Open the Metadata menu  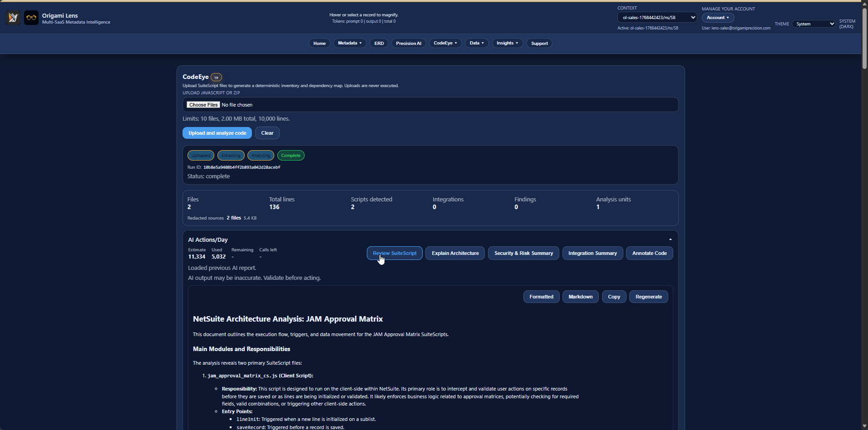click(x=350, y=43)
